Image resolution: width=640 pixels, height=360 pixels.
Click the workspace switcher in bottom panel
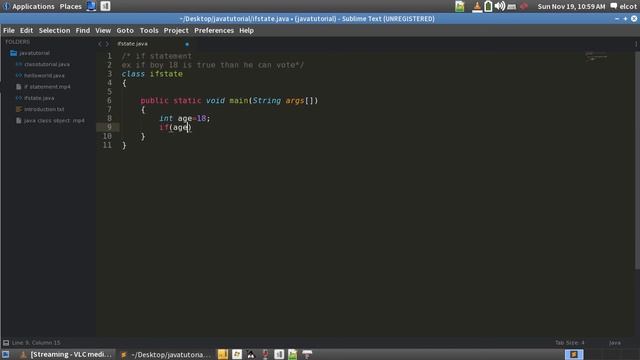574,355
